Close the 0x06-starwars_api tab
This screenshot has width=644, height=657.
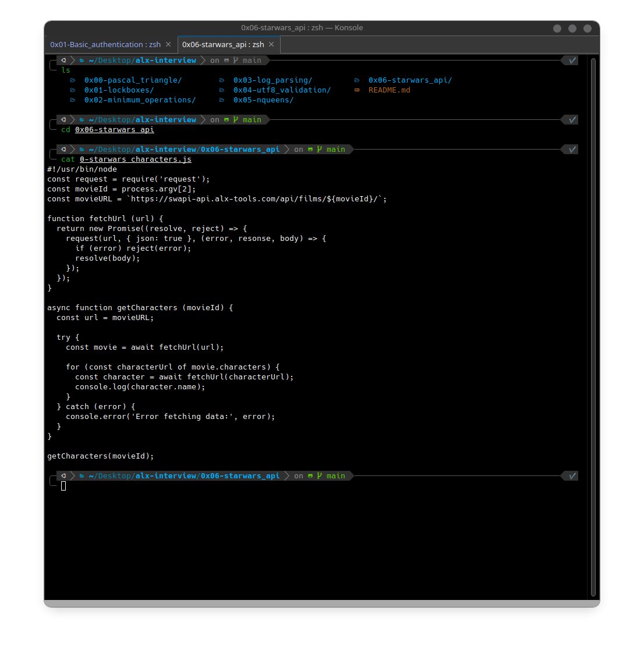271,44
